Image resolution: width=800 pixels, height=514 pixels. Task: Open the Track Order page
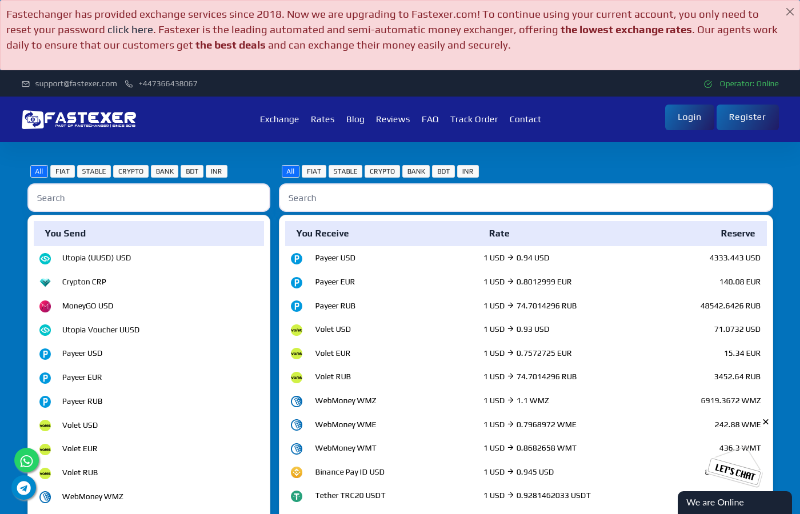(473, 119)
